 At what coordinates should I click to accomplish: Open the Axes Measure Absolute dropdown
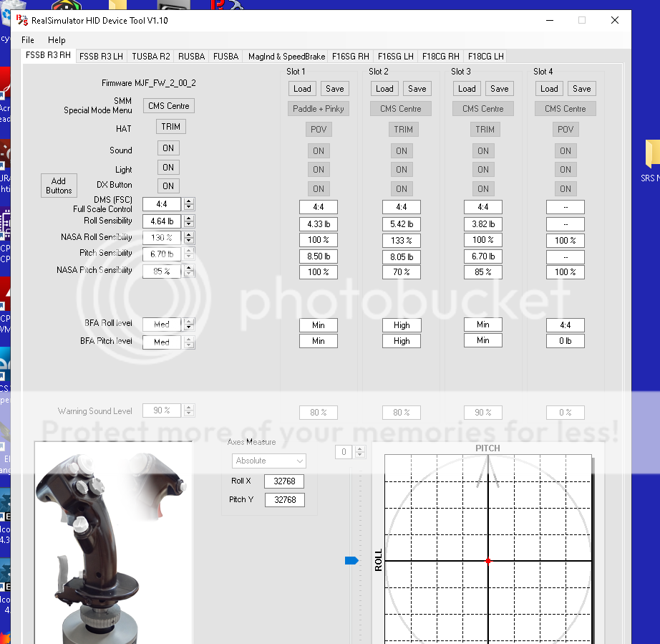pos(269,461)
